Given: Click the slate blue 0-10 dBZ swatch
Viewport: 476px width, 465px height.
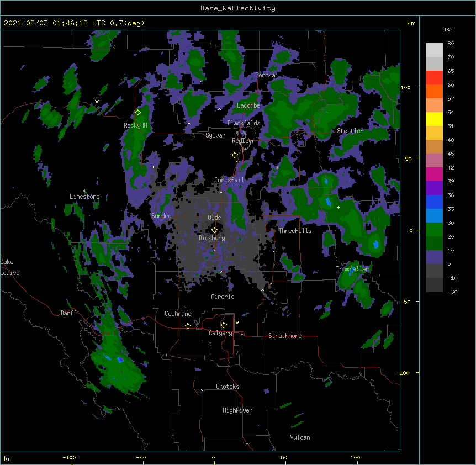Looking at the screenshot, I should pos(434,257).
